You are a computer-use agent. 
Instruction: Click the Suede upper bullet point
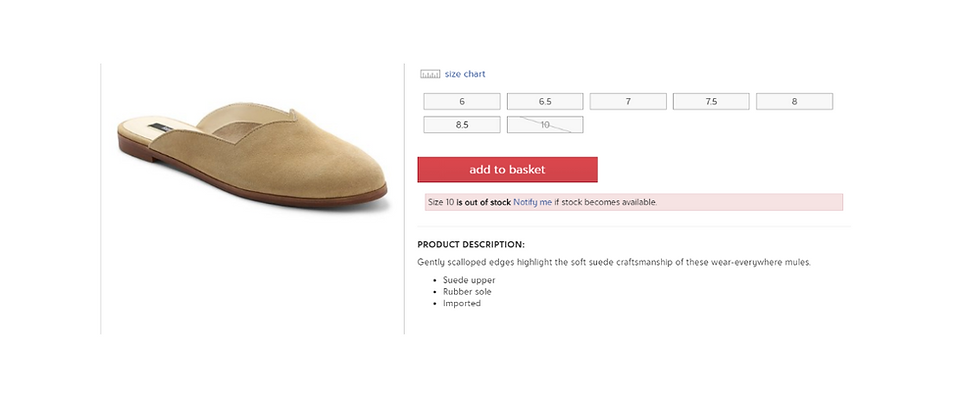click(x=469, y=280)
